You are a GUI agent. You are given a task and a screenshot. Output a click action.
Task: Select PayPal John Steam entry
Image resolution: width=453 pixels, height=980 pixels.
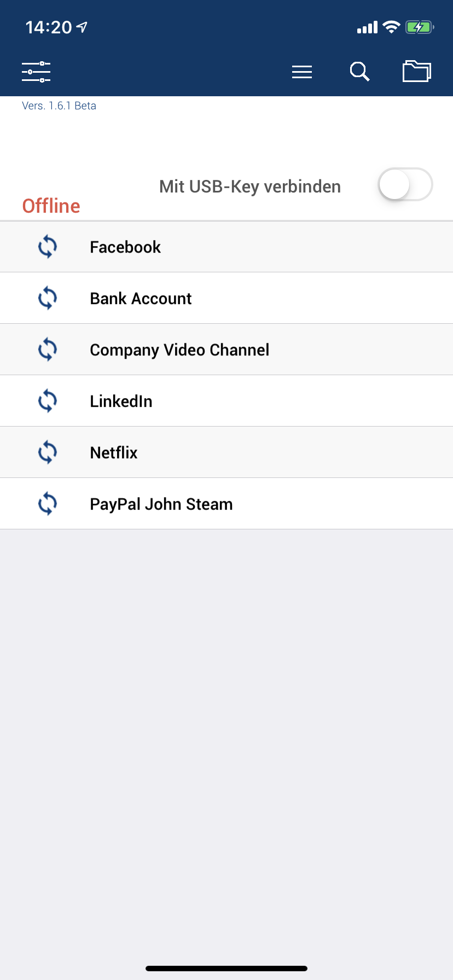click(161, 504)
